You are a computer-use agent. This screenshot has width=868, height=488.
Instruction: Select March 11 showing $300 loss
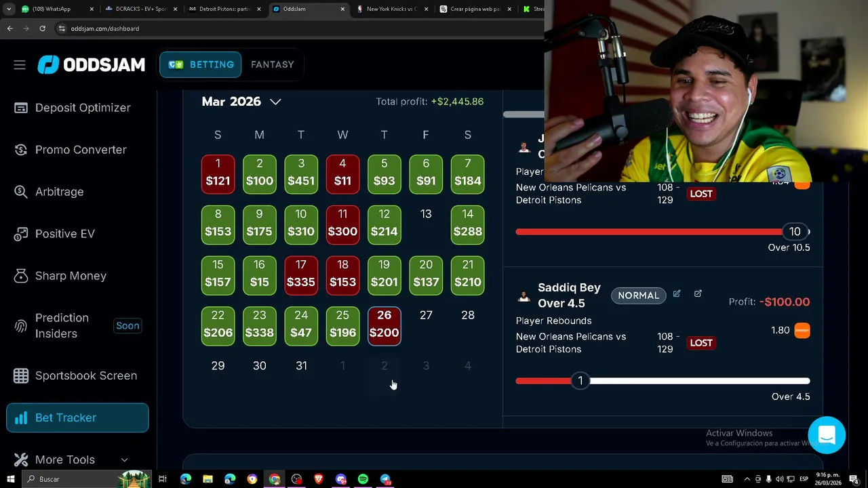[342, 224]
